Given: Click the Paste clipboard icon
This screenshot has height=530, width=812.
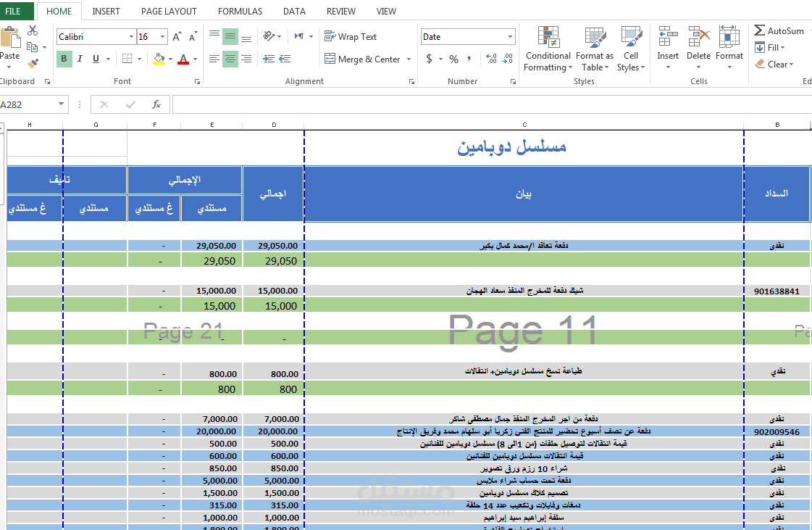Looking at the screenshot, I should (9, 38).
